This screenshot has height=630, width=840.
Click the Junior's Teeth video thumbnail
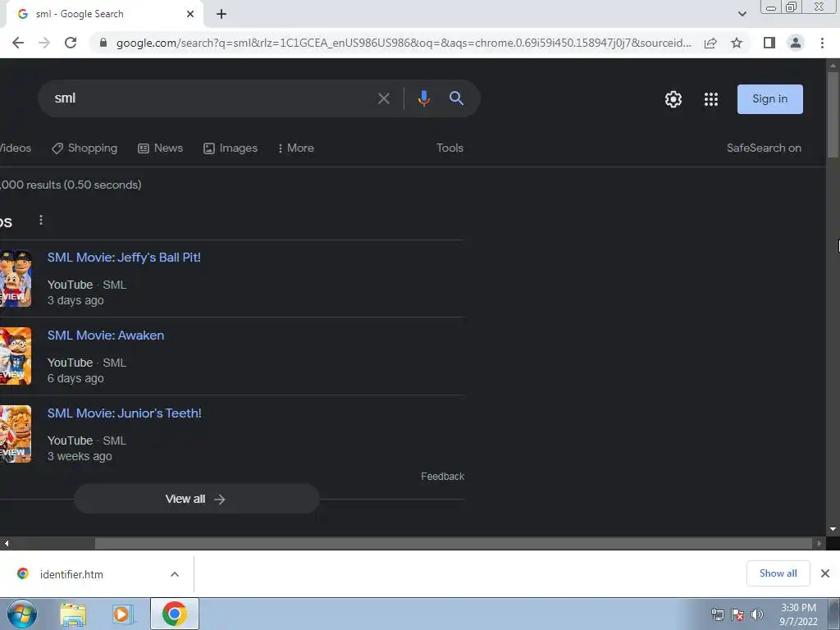16,434
